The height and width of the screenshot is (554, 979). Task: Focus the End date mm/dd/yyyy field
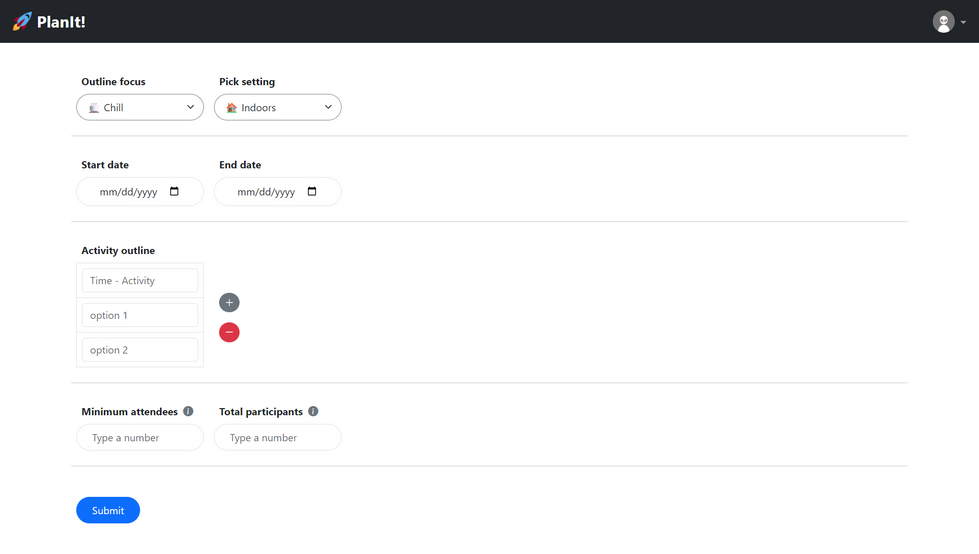pos(278,192)
